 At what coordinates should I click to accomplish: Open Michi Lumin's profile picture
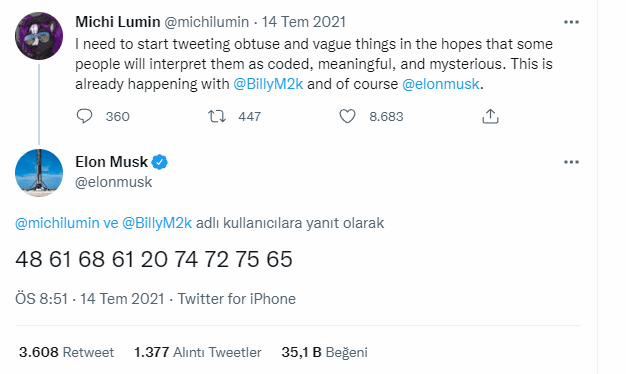pyautogui.click(x=39, y=36)
